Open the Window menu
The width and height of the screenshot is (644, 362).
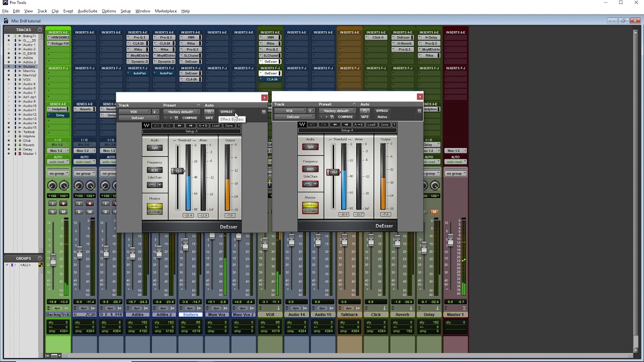(143, 11)
